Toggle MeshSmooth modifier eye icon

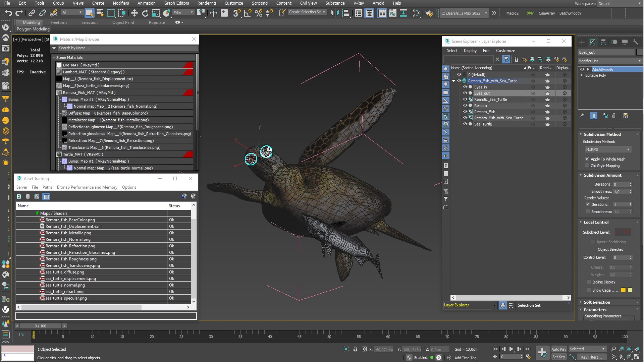point(582,69)
